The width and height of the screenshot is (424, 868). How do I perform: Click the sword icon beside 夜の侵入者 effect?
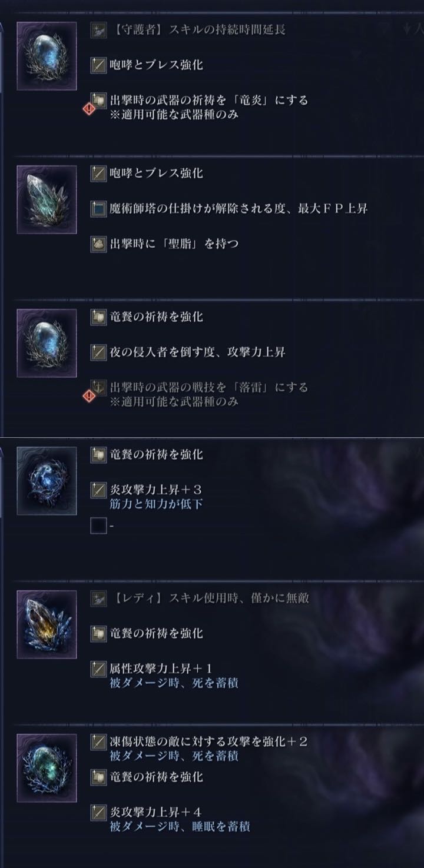coord(98,352)
